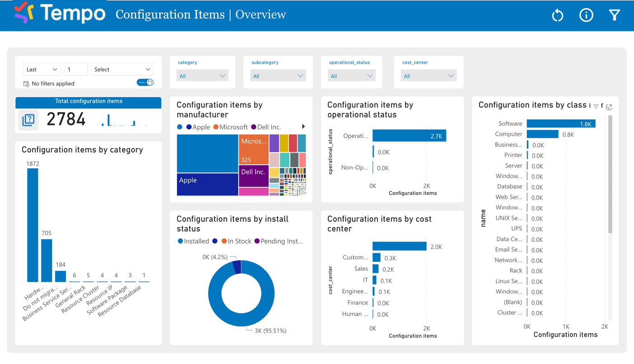
Task: Open the filter funnel icon in header
Action: click(x=614, y=15)
